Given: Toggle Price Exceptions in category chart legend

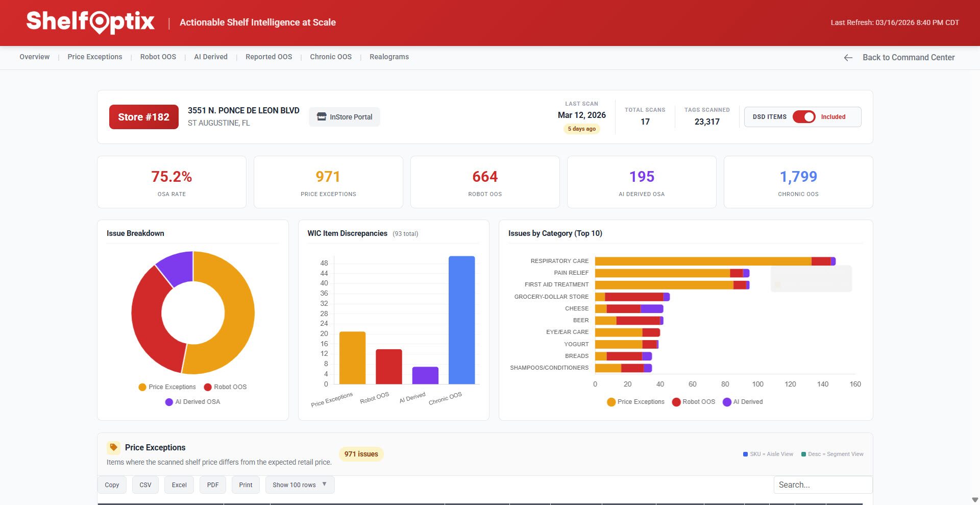Looking at the screenshot, I should point(635,402).
